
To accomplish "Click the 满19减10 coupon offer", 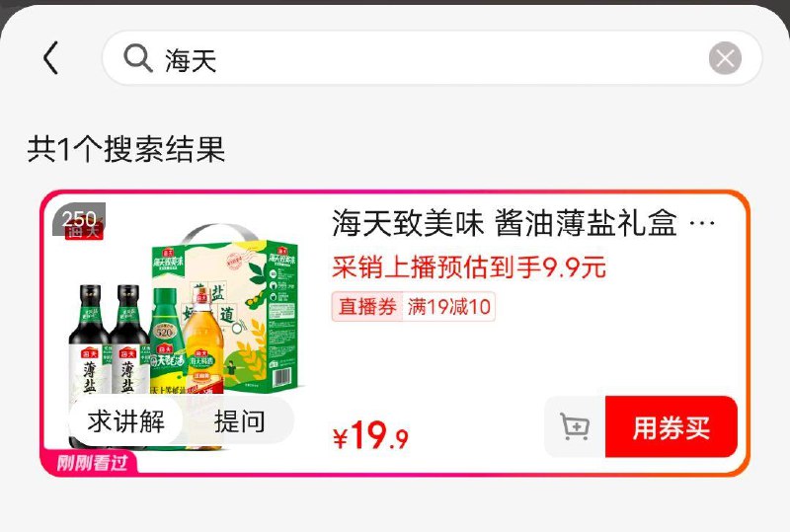I will point(449,306).
